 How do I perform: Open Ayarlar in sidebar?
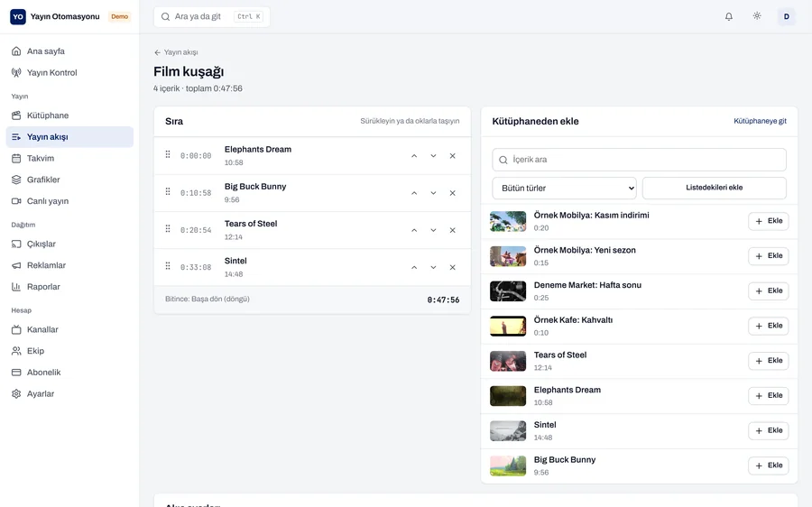[x=69, y=393]
